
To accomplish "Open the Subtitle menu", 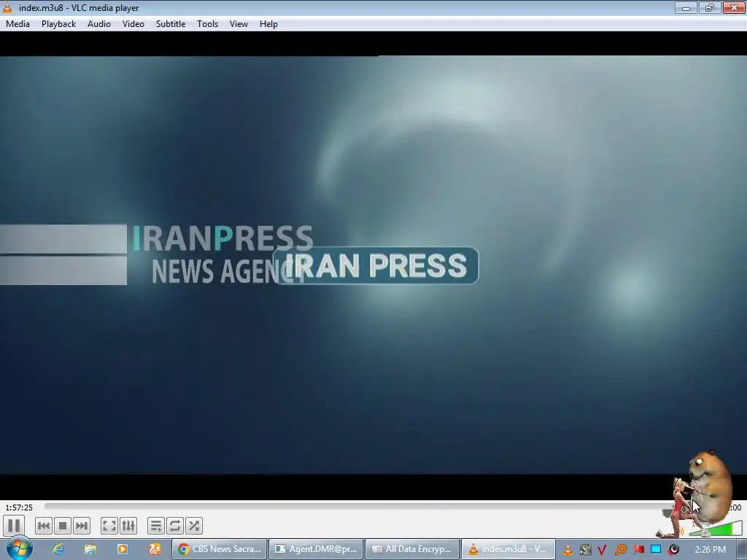I will coord(171,24).
